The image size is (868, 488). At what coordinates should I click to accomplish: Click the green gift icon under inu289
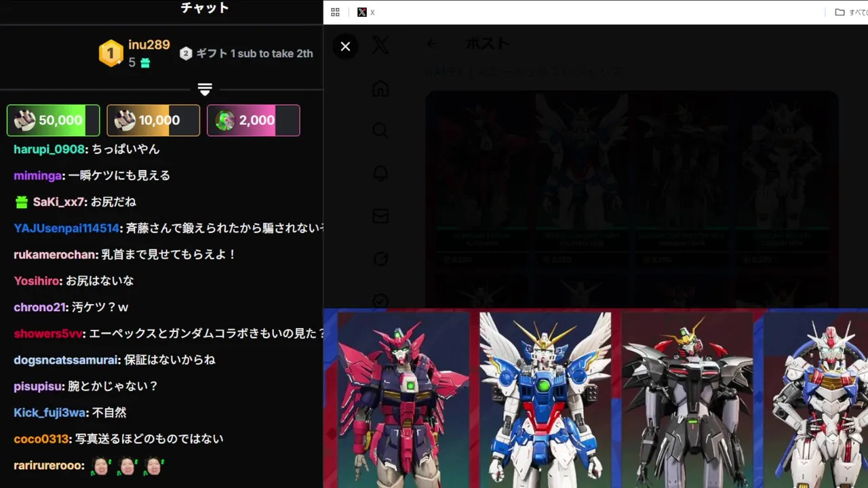145,63
